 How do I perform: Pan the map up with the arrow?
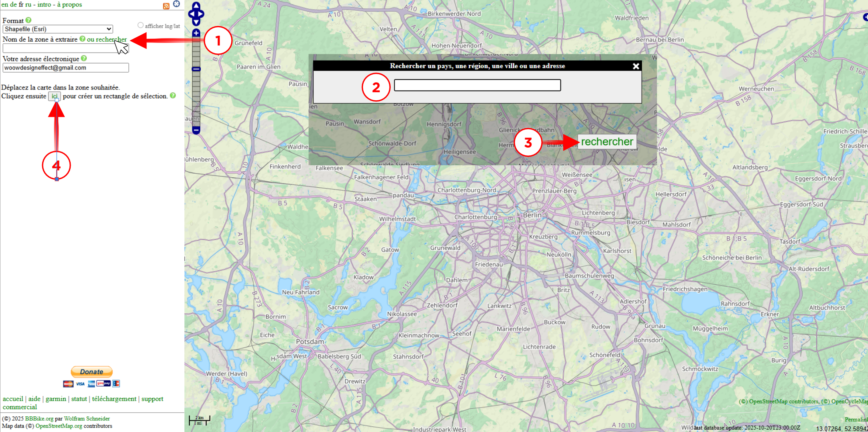click(x=196, y=6)
